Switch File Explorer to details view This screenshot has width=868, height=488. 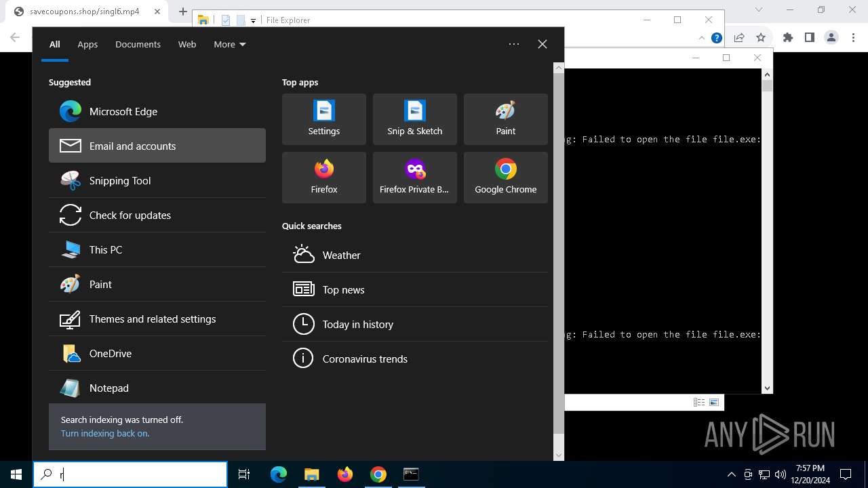click(698, 402)
